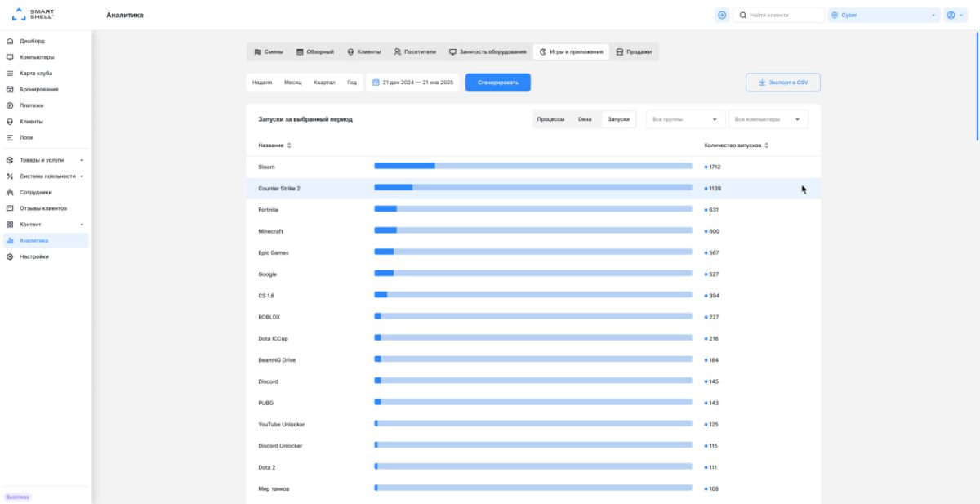This screenshot has height=504, width=980.
Task: Open the Дашборд sidebar section
Action: [x=33, y=41]
